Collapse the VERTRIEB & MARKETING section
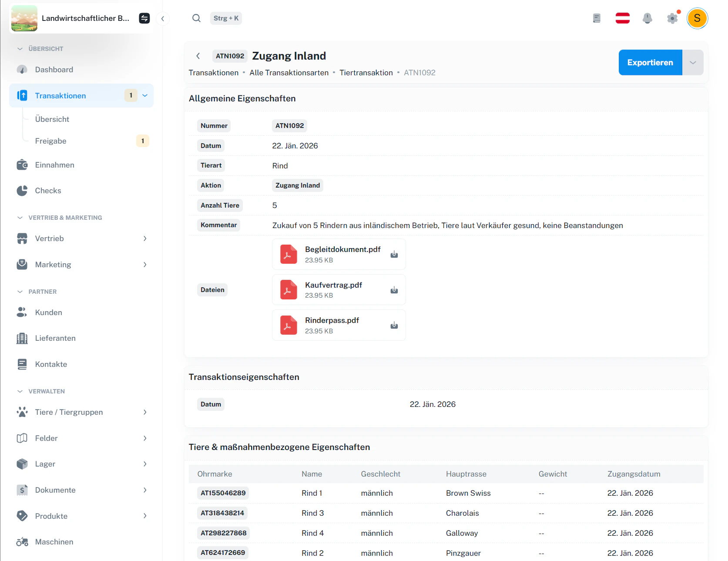 click(59, 218)
